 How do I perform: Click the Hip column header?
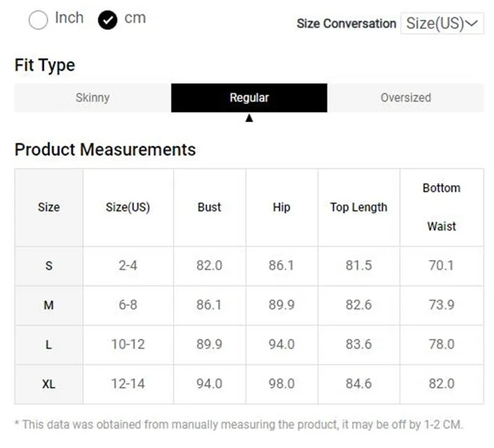click(282, 207)
